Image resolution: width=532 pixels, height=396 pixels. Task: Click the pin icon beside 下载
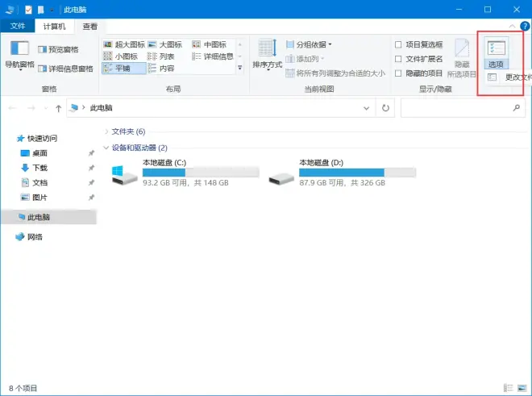click(x=91, y=168)
